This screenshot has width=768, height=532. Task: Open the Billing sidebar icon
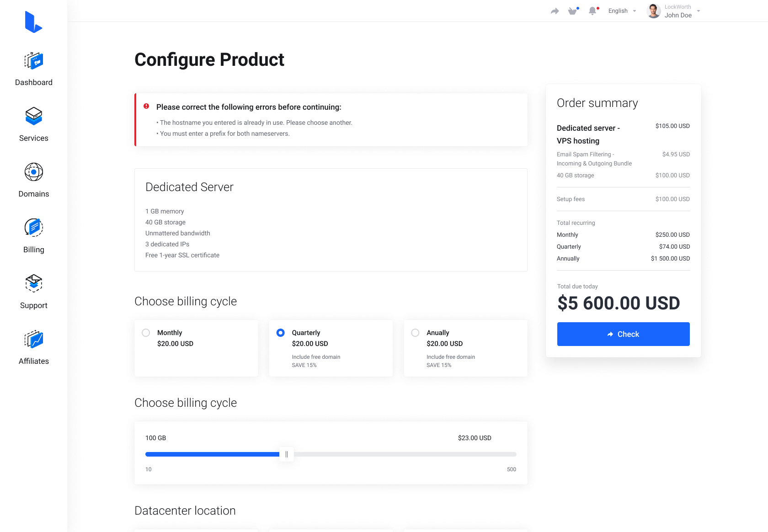34,228
